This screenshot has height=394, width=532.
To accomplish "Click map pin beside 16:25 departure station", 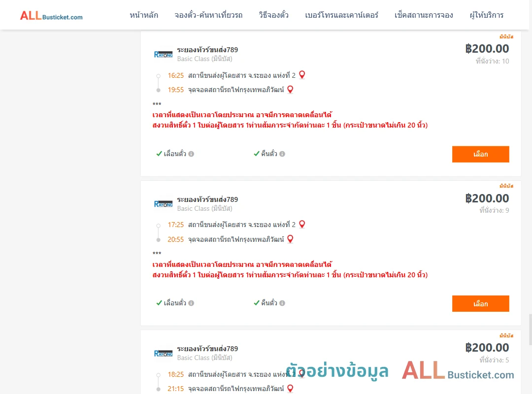I will [x=302, y=75].
